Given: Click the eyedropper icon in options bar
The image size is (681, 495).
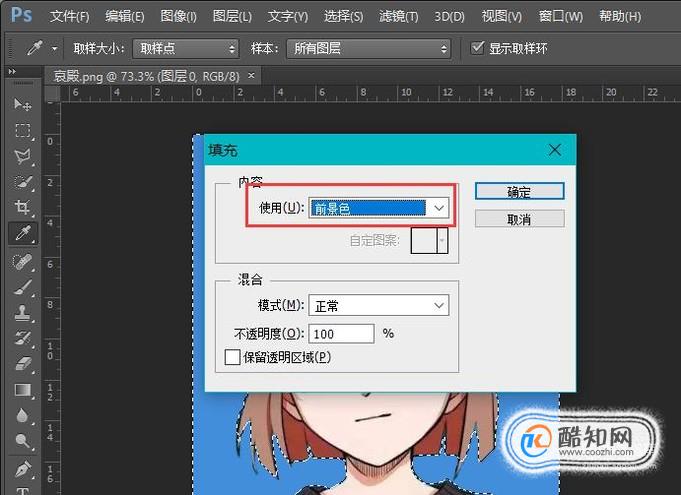Looking at the screenshot, I should tap(34, 48).
